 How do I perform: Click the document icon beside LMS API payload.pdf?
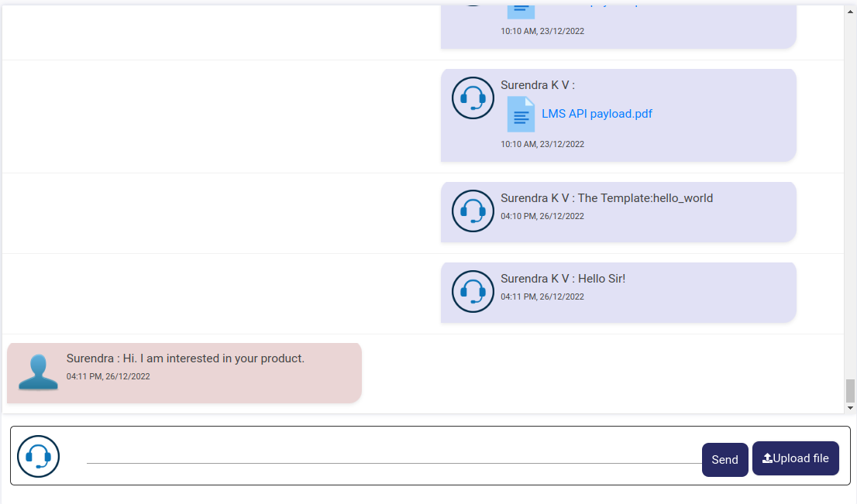(x=521, y=115)
